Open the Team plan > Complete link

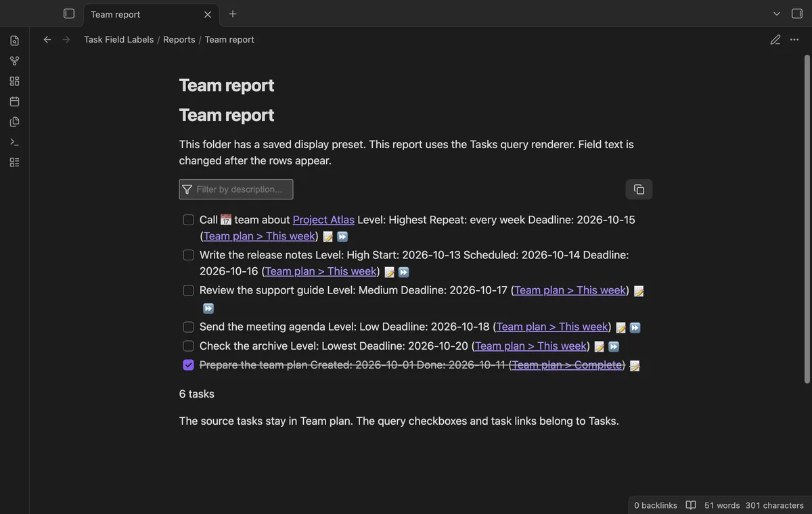click(x=567, y=365)
